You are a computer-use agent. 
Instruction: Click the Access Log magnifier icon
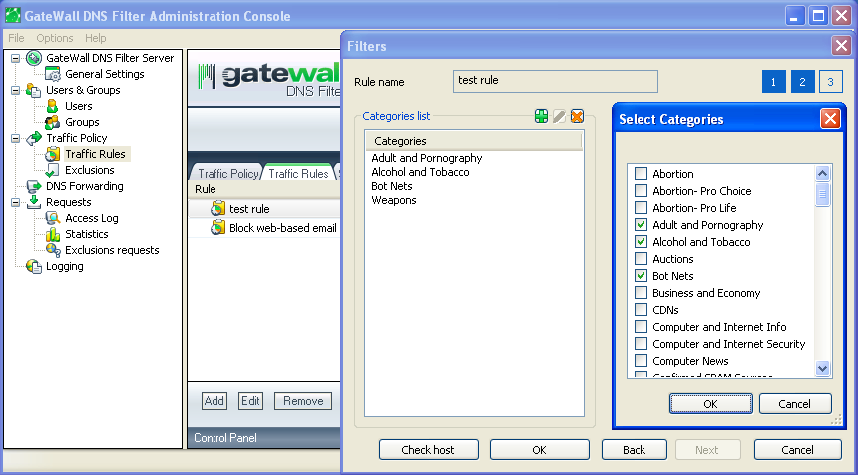tap(53, 218)
